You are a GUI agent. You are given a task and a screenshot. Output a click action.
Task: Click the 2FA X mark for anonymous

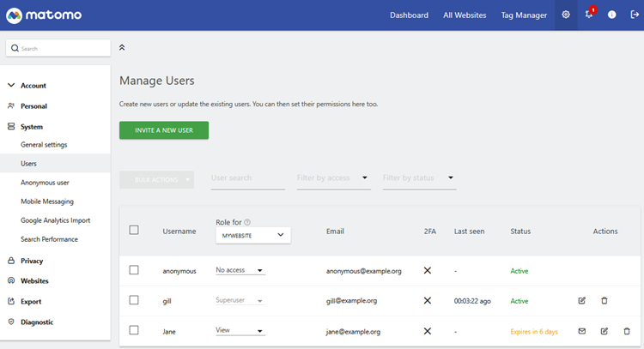pyautogui.click(x=427, y=270)
